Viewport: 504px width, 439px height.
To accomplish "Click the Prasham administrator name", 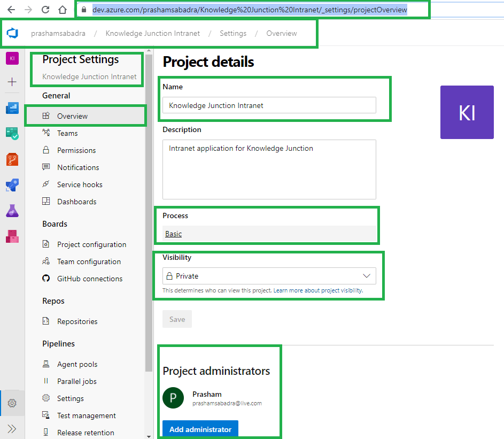I will pyautogui.click(x=207, y=394).
